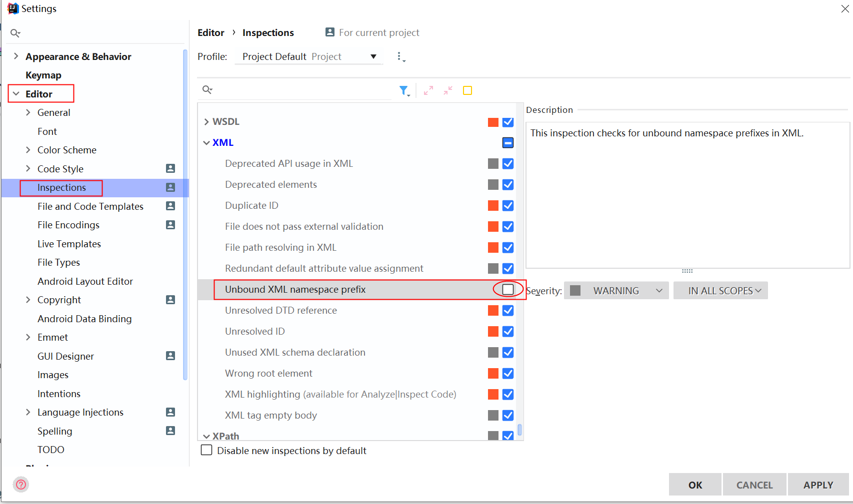Click the filter inspections funnel icon
This screenshot has height=504, width=853.
pyautogui.click(x=404, y=90)
